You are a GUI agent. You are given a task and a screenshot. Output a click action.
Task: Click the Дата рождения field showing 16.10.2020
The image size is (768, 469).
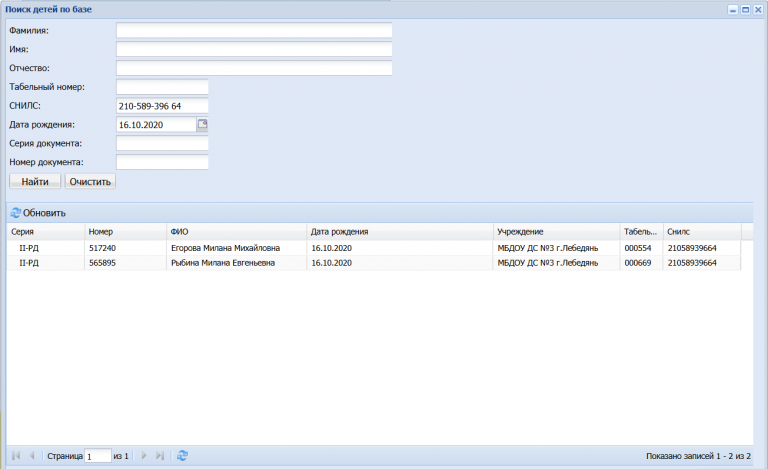click(x=156, y=124)
